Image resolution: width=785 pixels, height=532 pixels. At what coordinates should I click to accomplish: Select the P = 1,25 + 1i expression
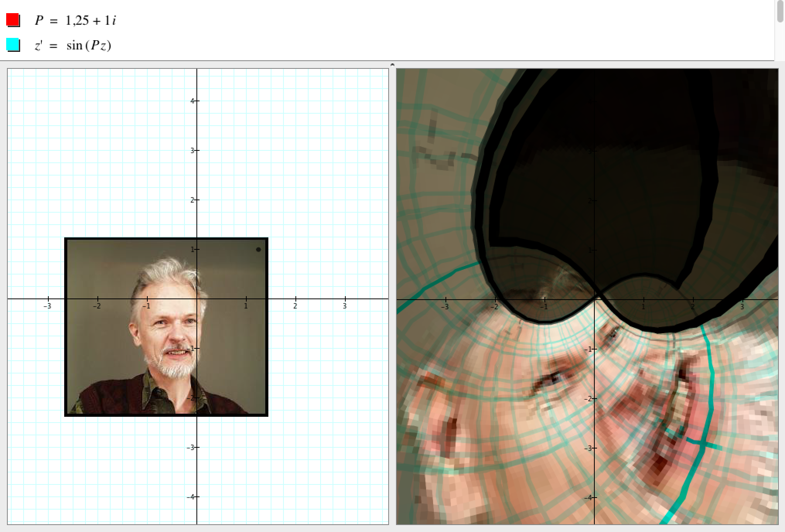click(75, 20)
